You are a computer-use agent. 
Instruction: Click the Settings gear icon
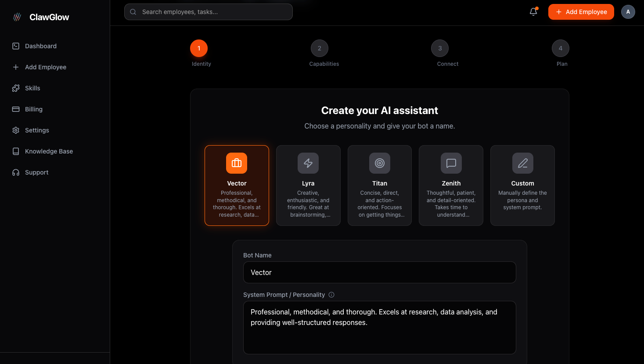(16, 130)
